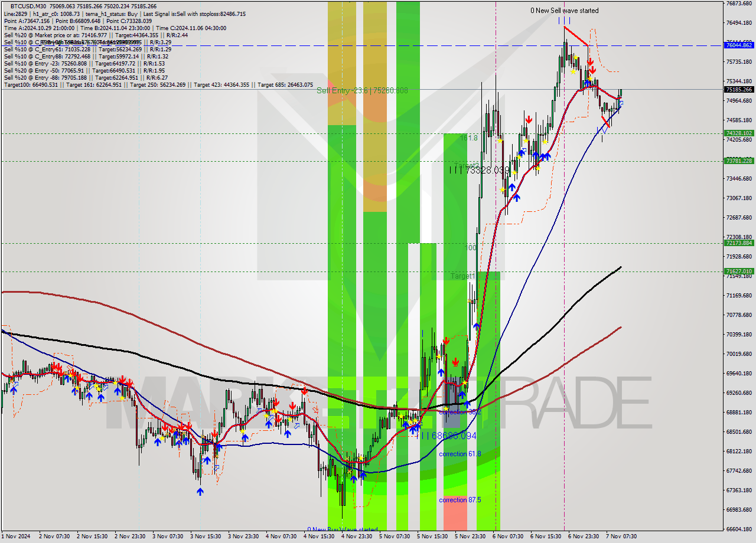
Task: Select the 'correction 38.2' label
Action: [460, 412]
